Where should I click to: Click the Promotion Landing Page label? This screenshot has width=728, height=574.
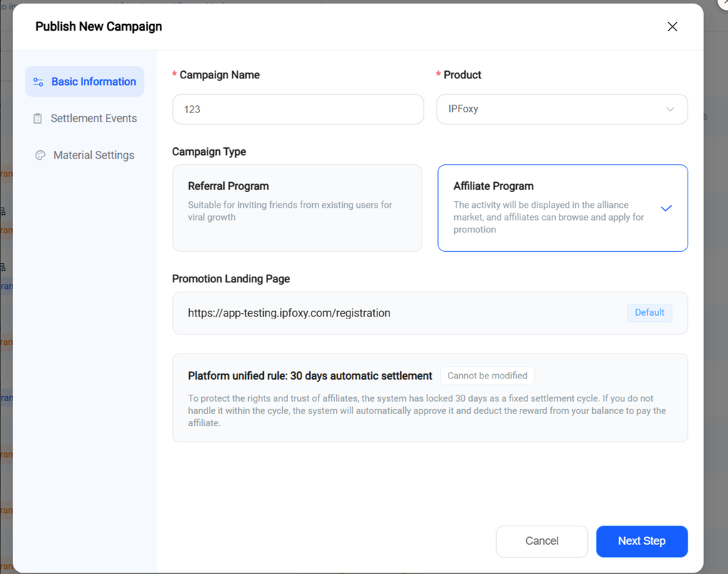click(x=231, y=279)
